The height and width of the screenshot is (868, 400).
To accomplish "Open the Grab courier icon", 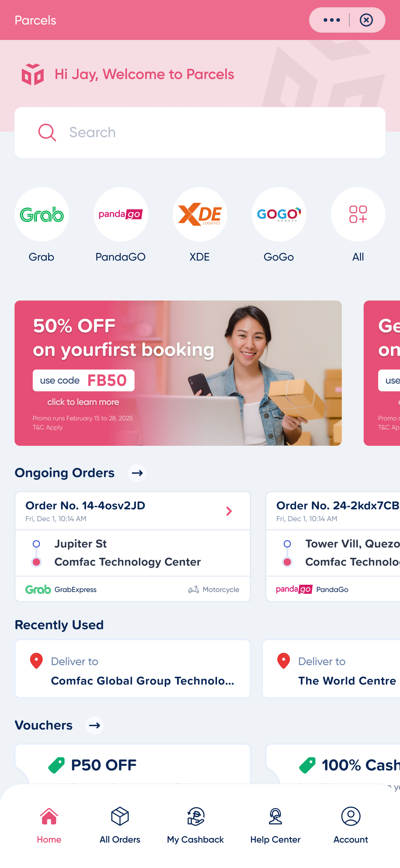I will pyautogui.click(x=42, y=214).
